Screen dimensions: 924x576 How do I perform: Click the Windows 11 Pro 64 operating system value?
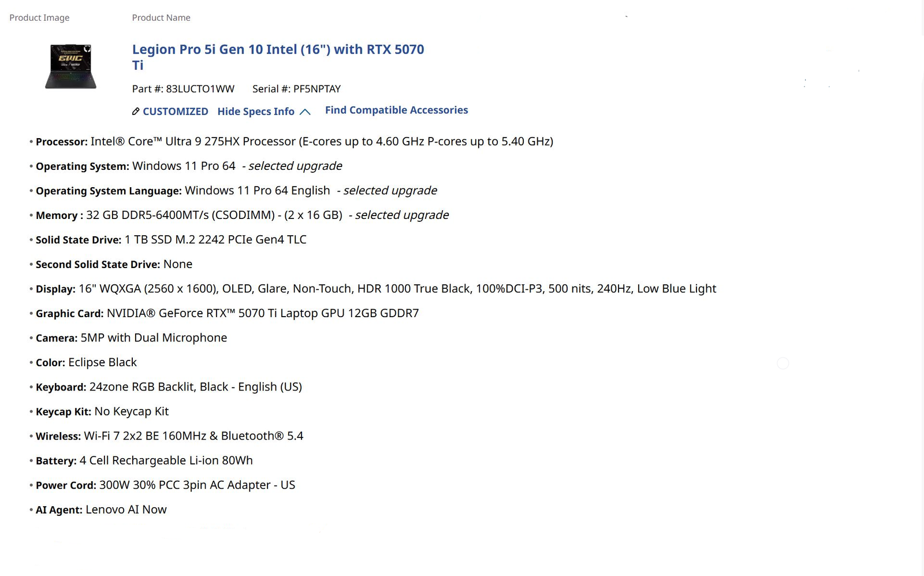184,166
